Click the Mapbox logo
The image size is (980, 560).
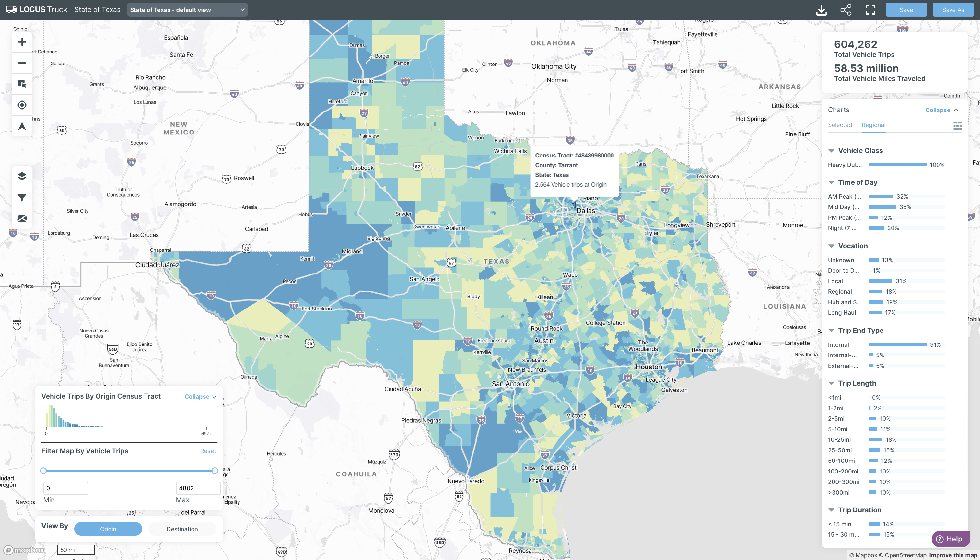[24, 550]
